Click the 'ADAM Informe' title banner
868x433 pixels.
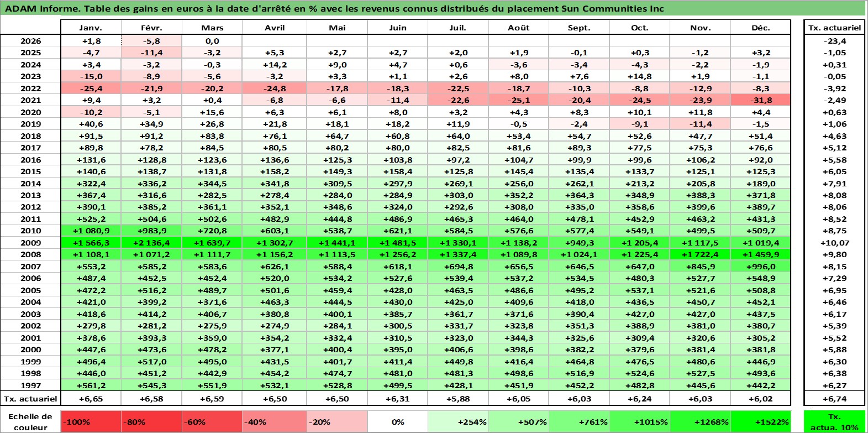(433, 8)
